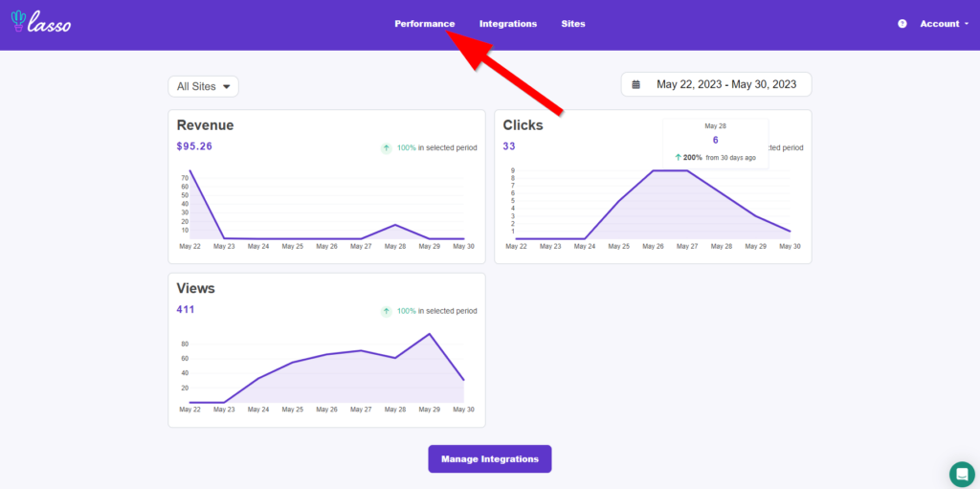Click the May 28 peak on Revenue chart
This screenshot has width=980, height=489.
coord(395,226)
